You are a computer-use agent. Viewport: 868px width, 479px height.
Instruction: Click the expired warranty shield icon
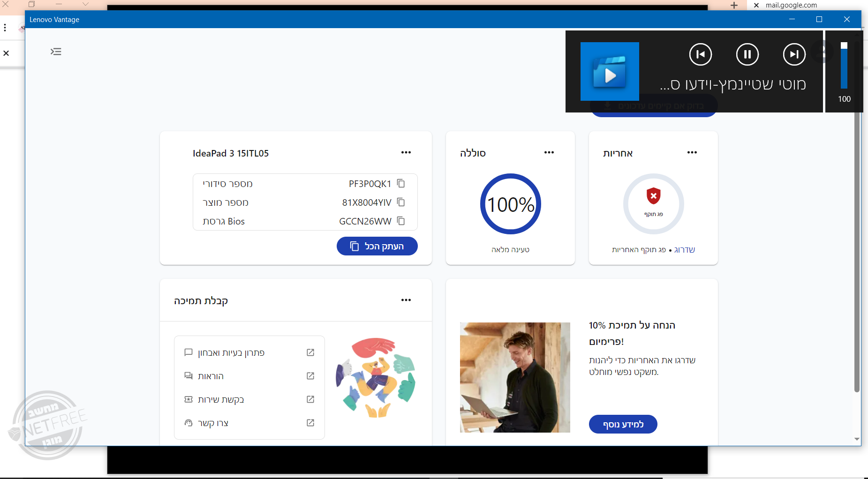coord(654,196)
